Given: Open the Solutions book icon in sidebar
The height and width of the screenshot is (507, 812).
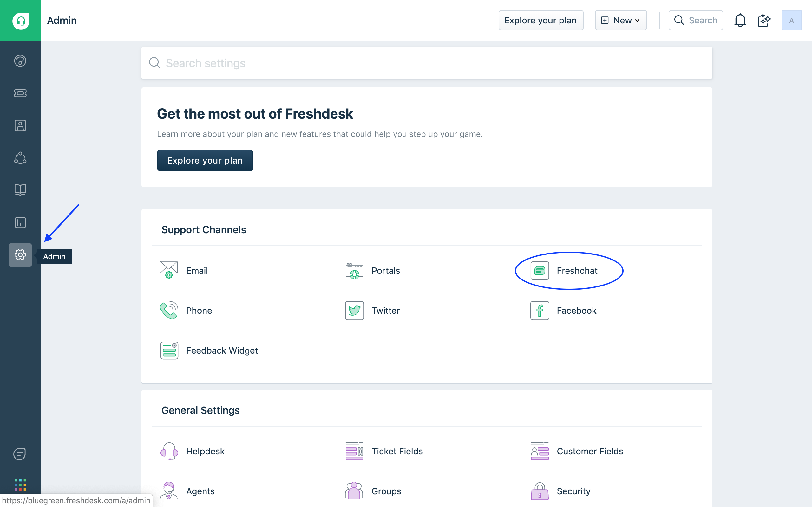Looking at the screenshot, I should click(x=20, y=190).
